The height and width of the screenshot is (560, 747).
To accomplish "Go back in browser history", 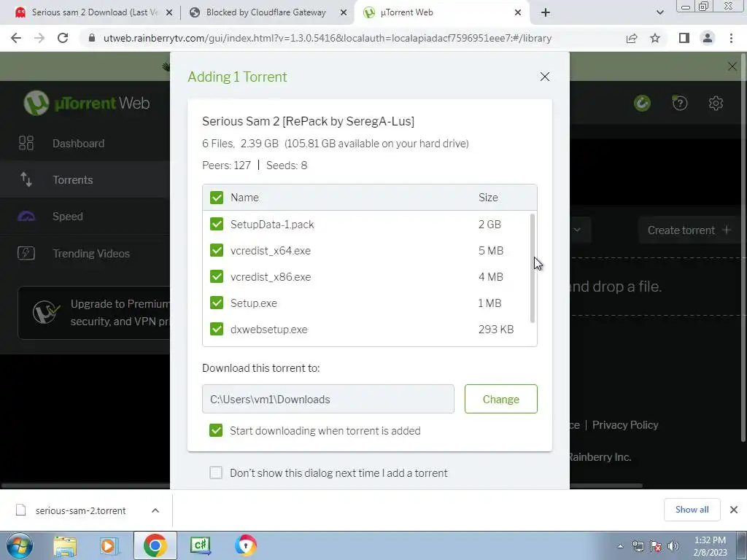I will (x=16, y=38).
